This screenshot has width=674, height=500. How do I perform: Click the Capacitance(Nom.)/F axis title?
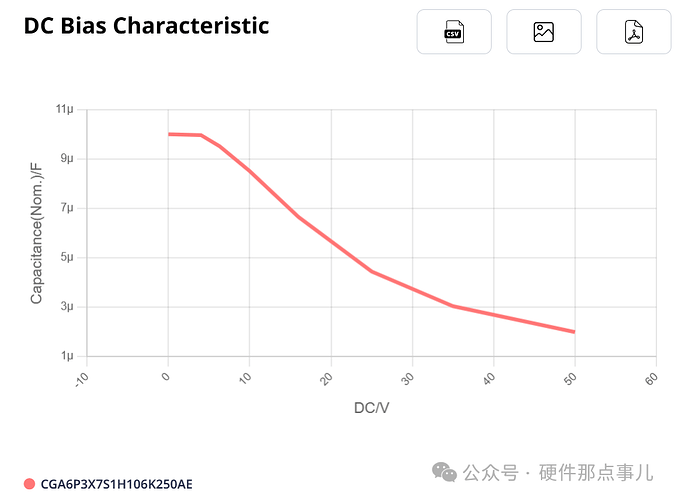click(36, 232)
